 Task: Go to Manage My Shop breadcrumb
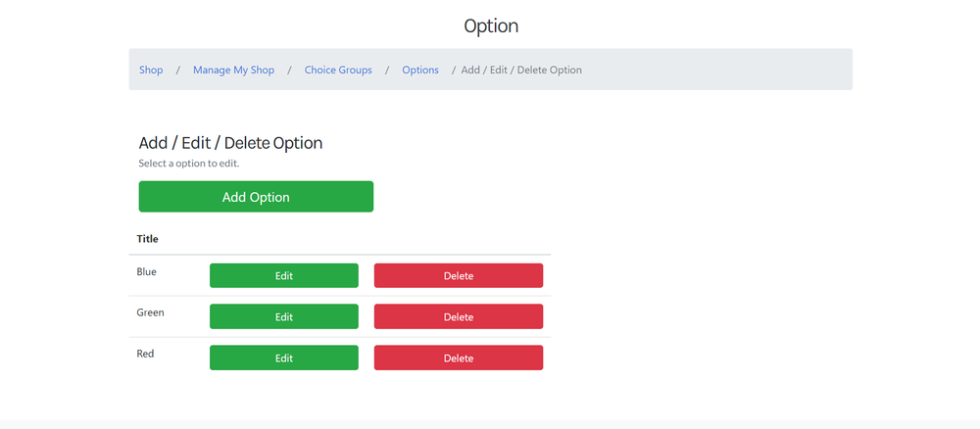pos(234,70)
